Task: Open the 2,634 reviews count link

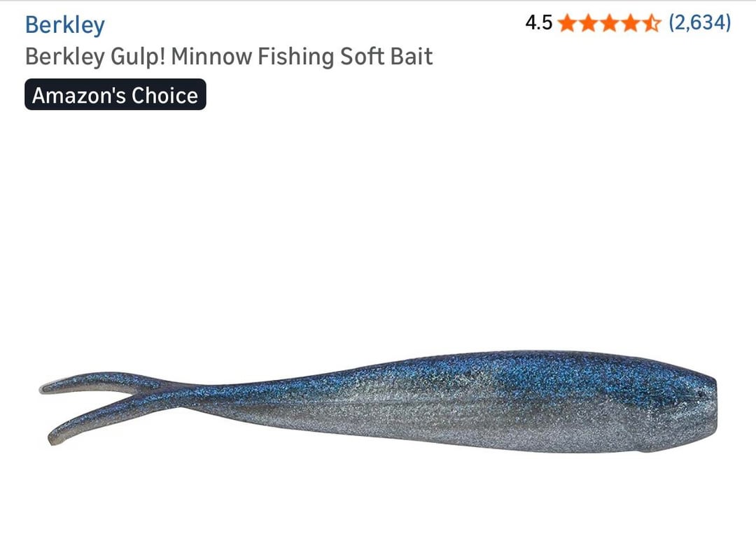Action: pyautogui.click(x=699, y=22)
